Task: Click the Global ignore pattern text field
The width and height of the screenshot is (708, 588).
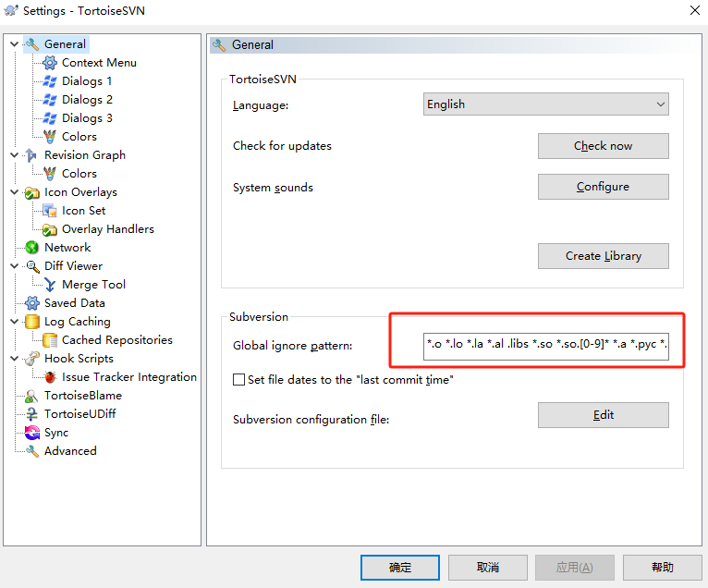Action: click(545, 347)
